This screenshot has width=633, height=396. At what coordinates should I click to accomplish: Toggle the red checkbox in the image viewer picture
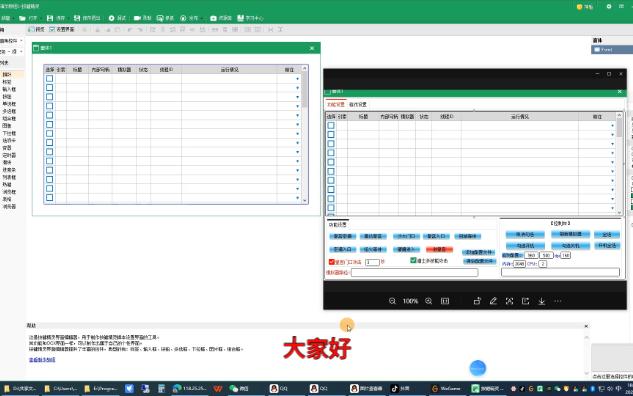(x=331, y=262)
